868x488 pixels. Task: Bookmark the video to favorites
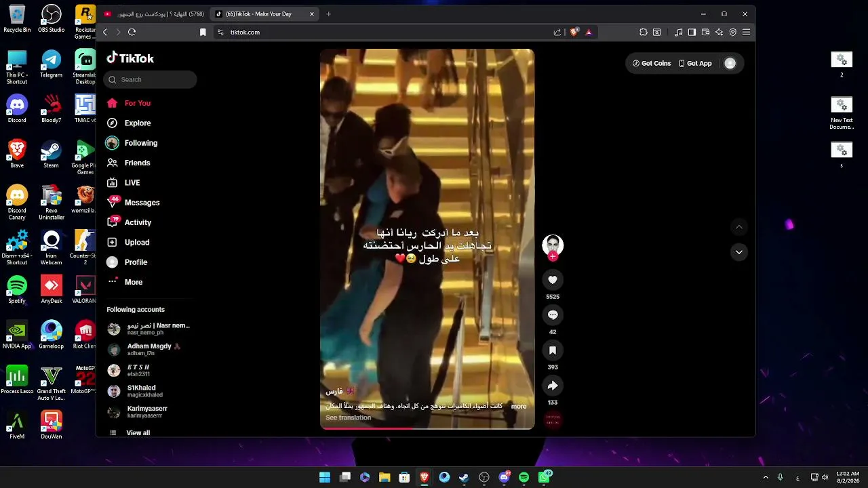pos(553,350)
